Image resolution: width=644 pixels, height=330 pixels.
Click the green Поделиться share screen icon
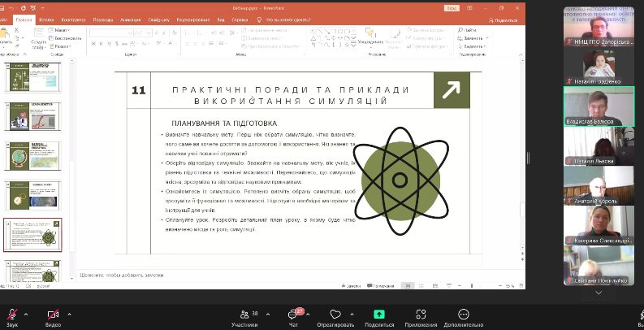[378, 315]
